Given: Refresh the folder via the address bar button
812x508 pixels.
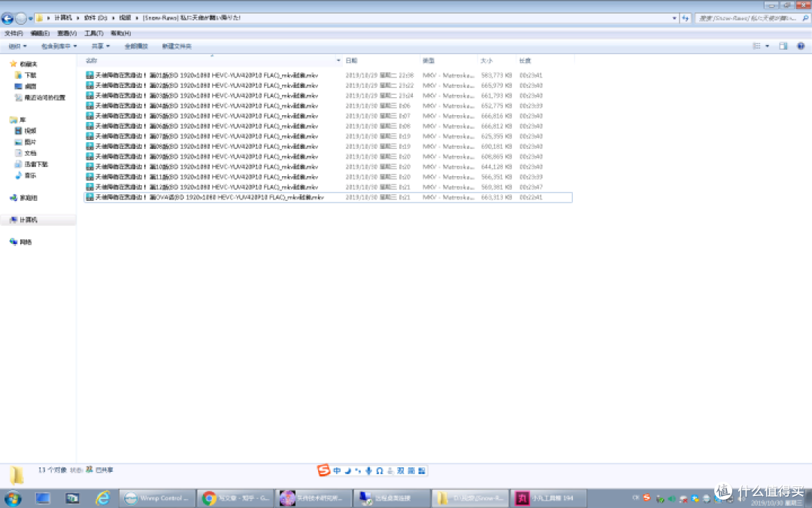Looking at the screenshot, I should click(686, 18).
